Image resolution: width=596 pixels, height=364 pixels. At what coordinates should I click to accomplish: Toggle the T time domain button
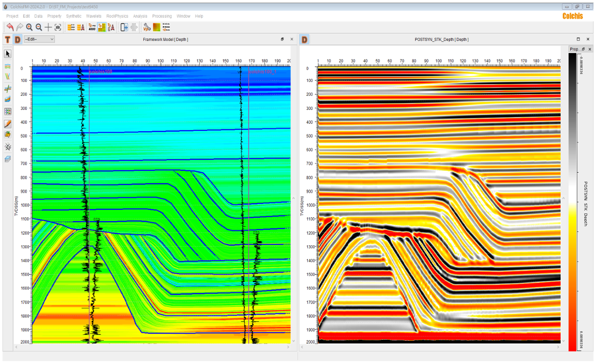click(x=7, y=40)
